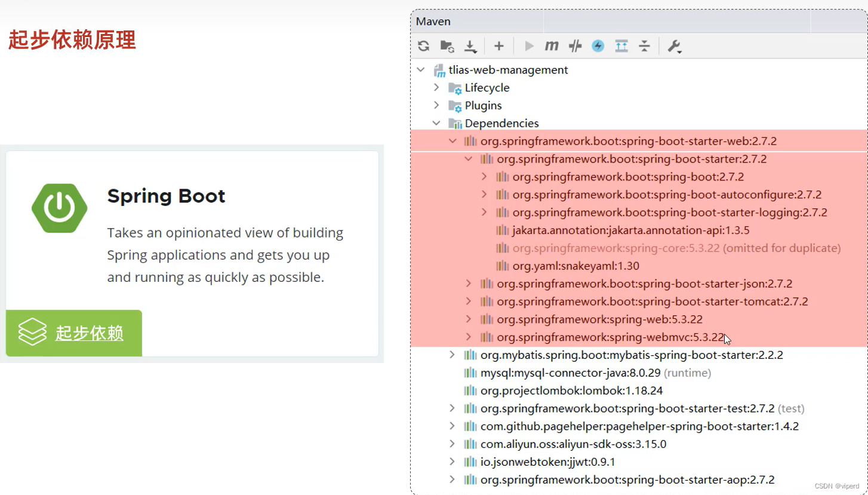Switch to the Maven tool window tab

pos(433,21)
